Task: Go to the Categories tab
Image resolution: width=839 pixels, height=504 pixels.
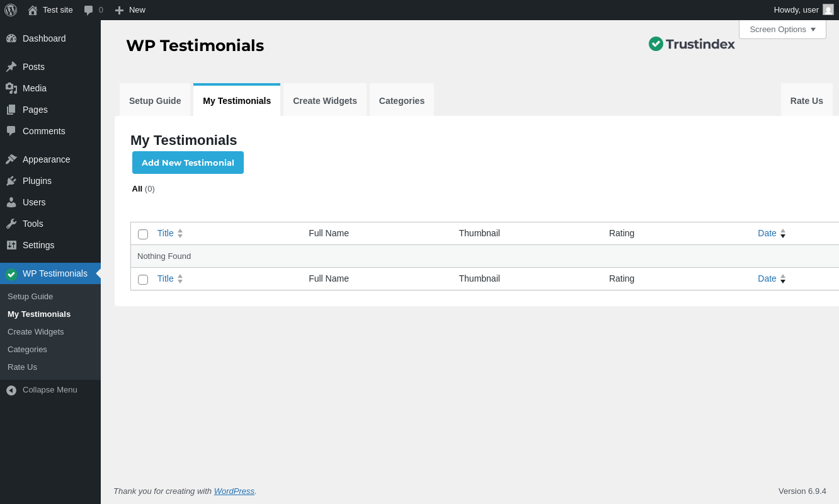Action: [x=402, y=101]
